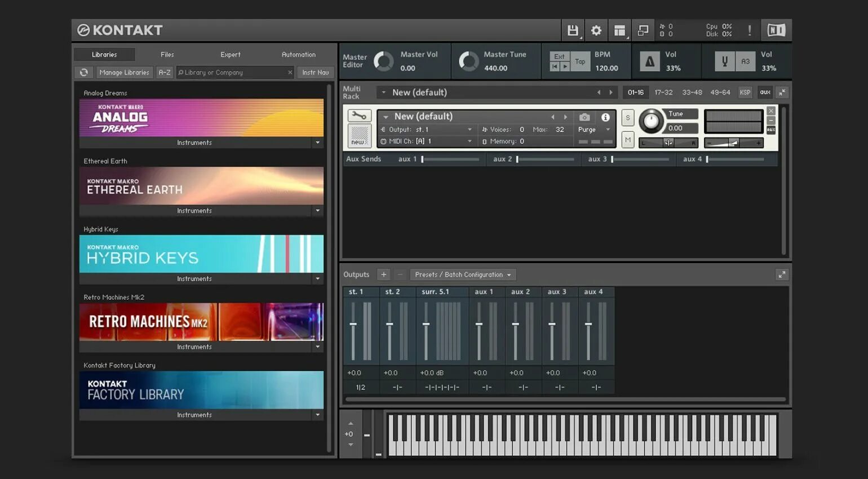The width and height of the screenshot is (868, 479).
Task: Load the next instrument preset arrow in instrument header
Action: click(565, 117)
